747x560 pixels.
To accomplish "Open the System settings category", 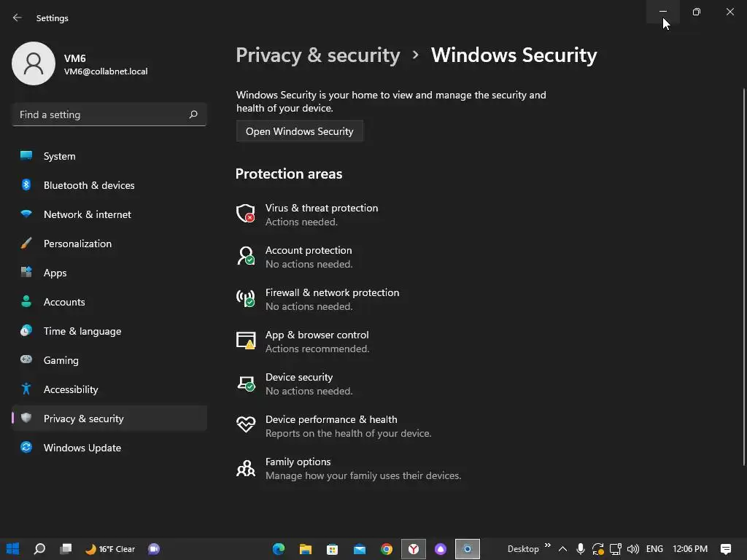I will [x=109, y=156].
